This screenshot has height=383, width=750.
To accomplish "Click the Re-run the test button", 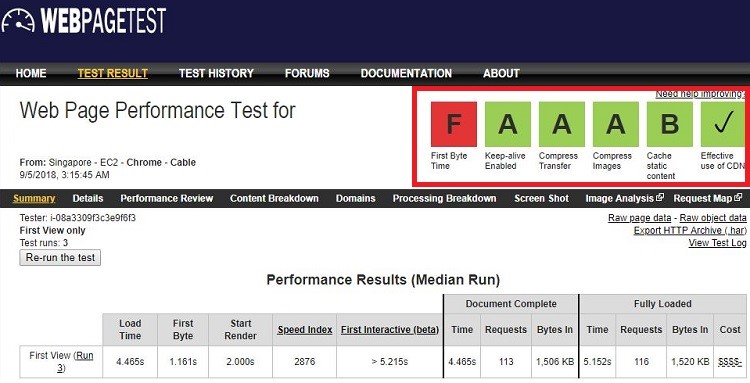I will point(60,258).
